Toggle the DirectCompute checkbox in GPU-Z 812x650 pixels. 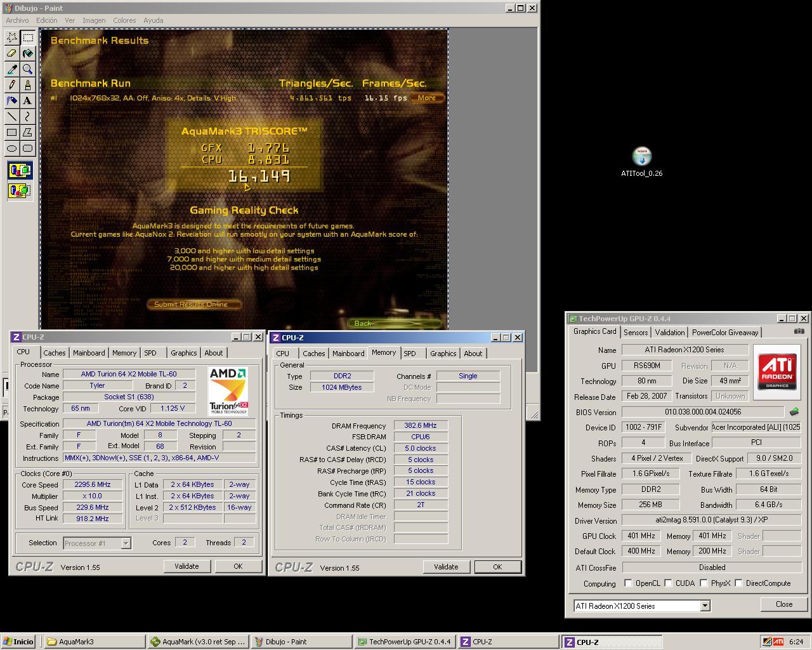738,583
